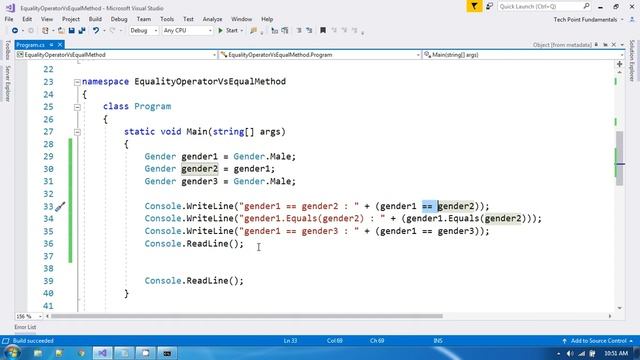Open the Team menu
The height and width of the screenshot is (360, 640).
coord(144,19)
